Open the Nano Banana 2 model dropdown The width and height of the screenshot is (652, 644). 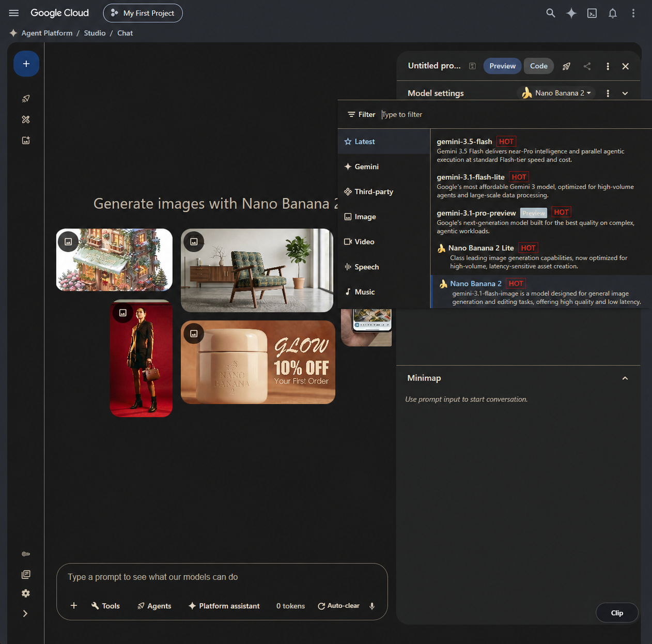(x=556, y=93)
